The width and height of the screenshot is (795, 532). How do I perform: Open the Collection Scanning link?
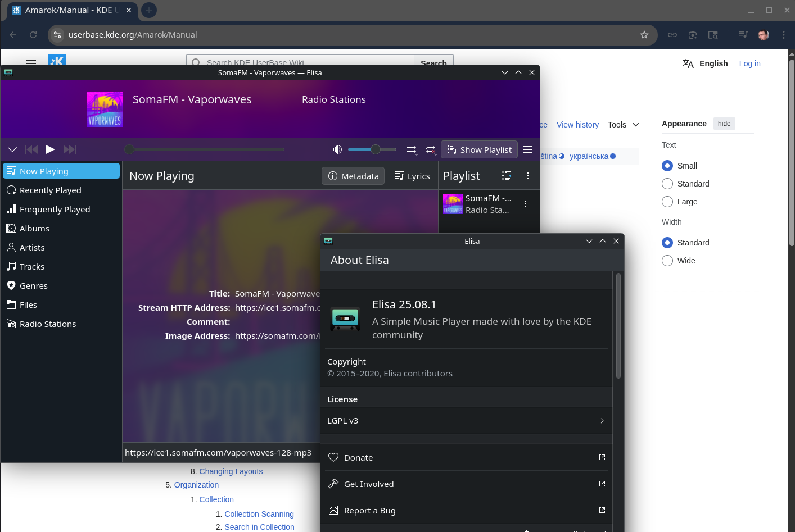coord(259,514)
